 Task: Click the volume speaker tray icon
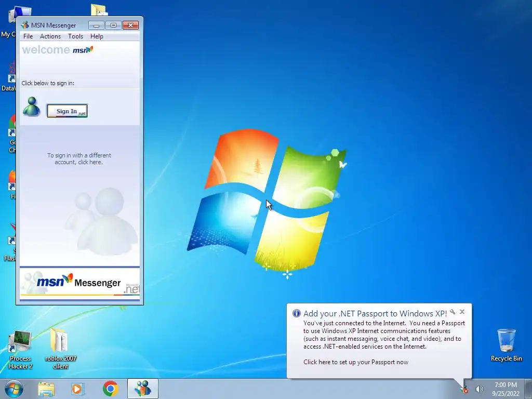[x=479, y=389]
